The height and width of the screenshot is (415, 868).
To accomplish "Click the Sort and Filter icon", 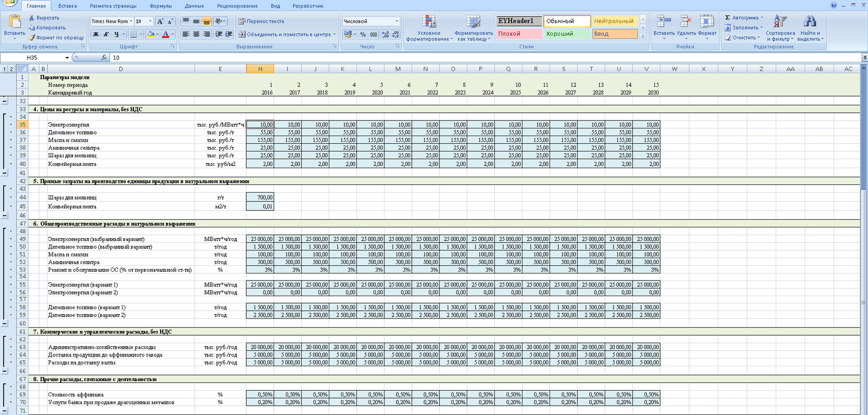I will click(x=780, y=22).
